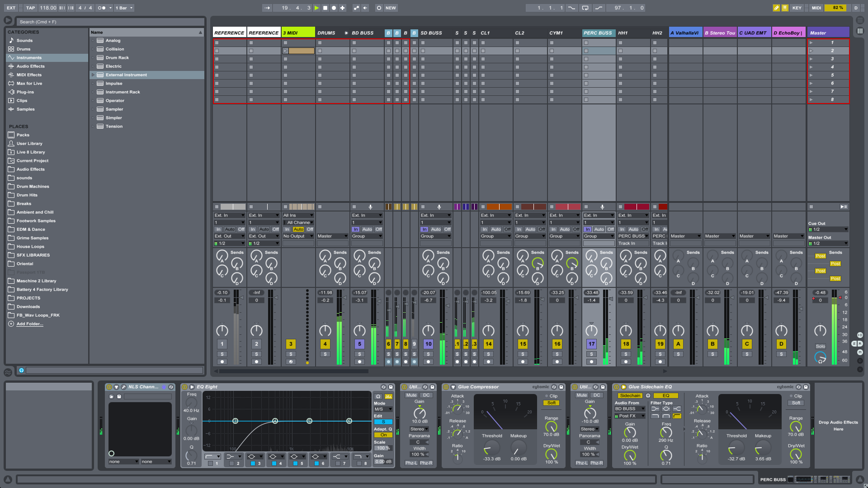Toggle the Metronome button
Screen dimensions: 868x488
(102, 8)
